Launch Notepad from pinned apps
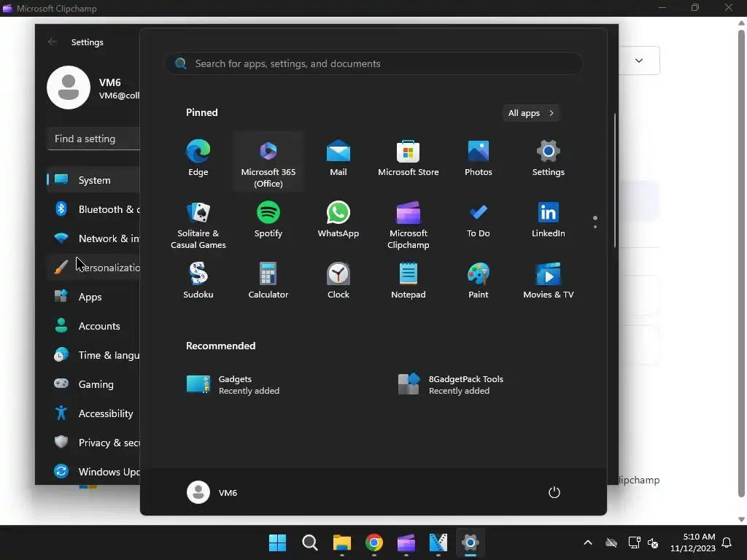Screen dimensions: 747x560 tap(409, 281)
